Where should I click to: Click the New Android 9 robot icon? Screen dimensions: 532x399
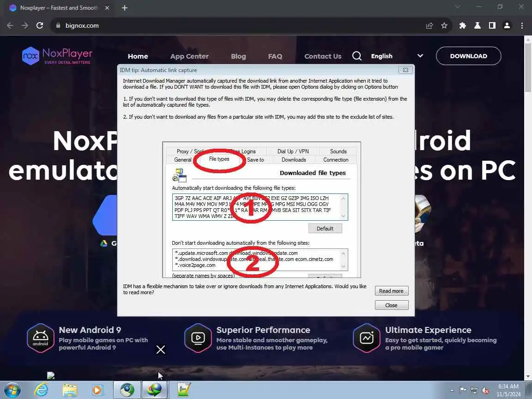pos(40,338)
